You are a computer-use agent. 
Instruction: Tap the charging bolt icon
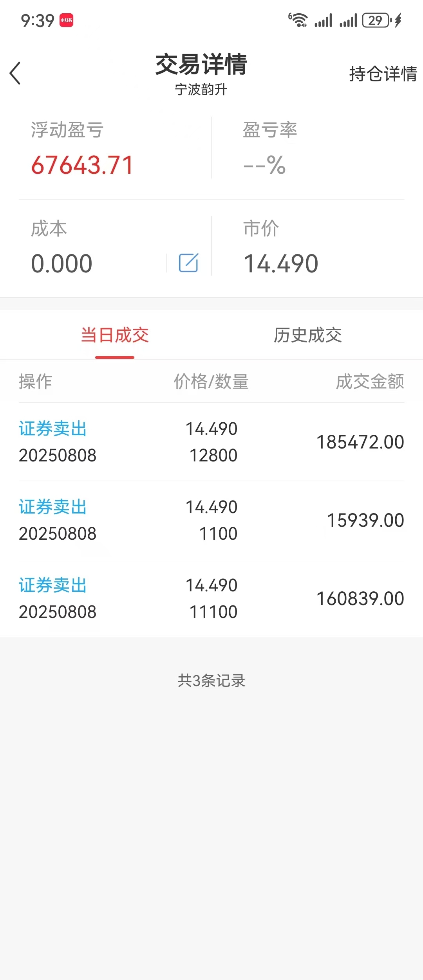point(398,20)
